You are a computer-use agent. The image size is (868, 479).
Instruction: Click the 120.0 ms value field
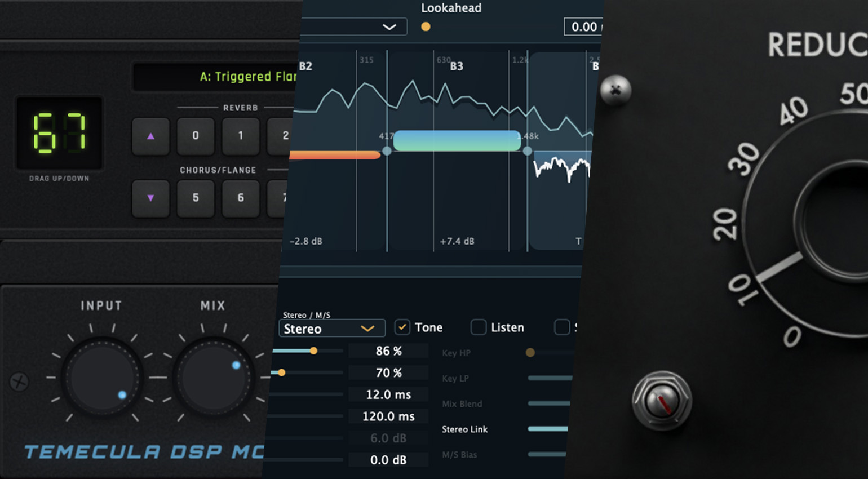tap(388, 416)
